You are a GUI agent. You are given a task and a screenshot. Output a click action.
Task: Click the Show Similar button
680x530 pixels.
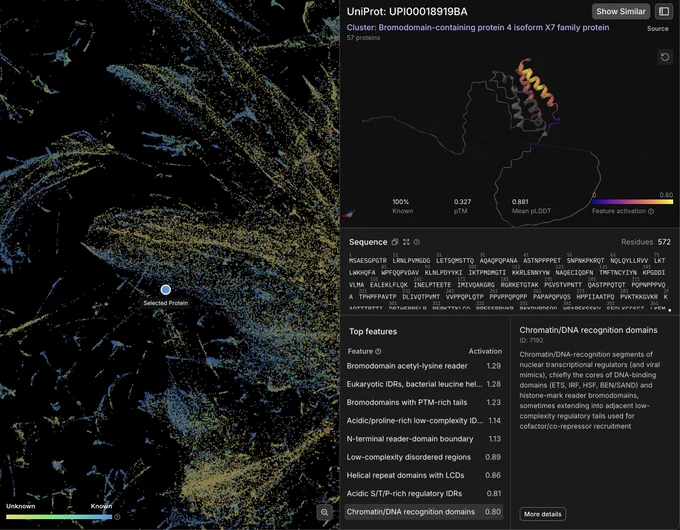[x=621, y=12]
